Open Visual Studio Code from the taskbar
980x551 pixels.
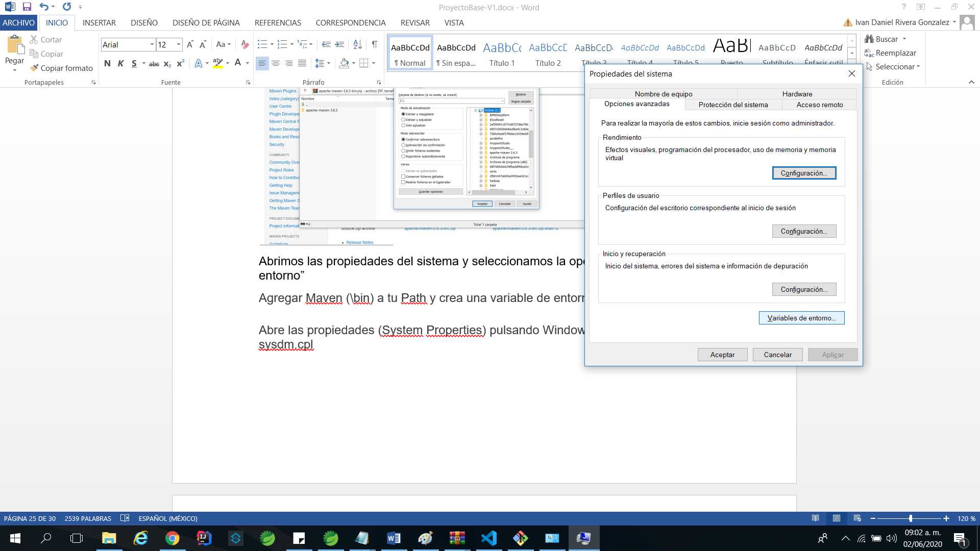(x=489, y=538)
